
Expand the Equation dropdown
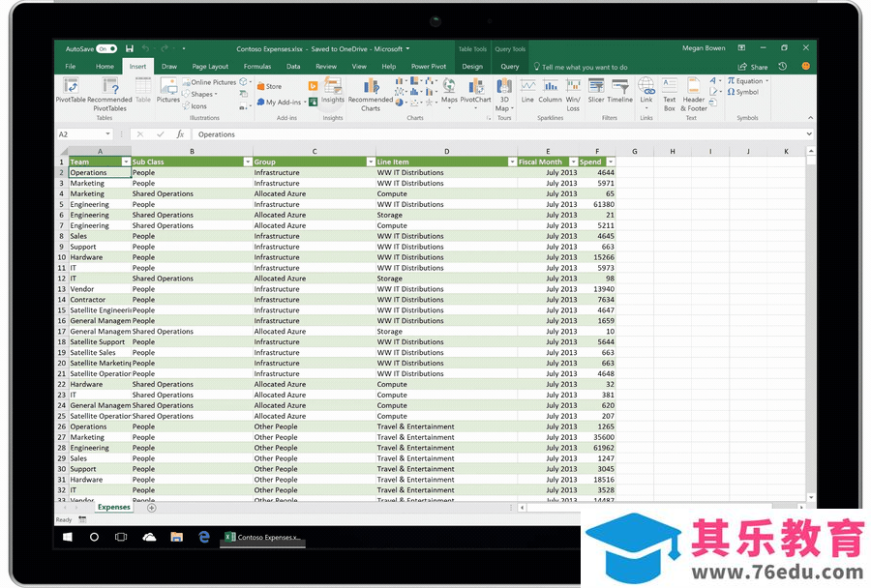(767, 81)
